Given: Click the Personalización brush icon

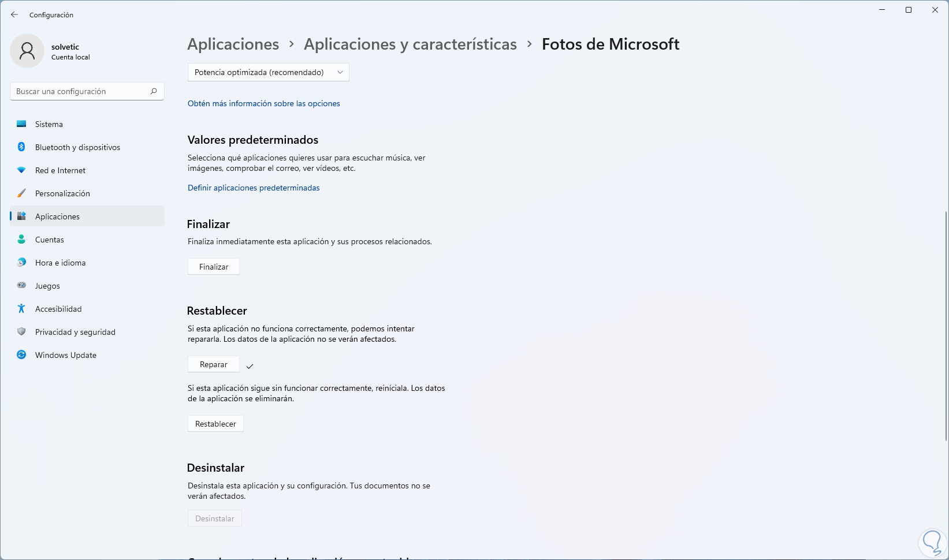Looking at the screenshot, I should pos(21,193).
